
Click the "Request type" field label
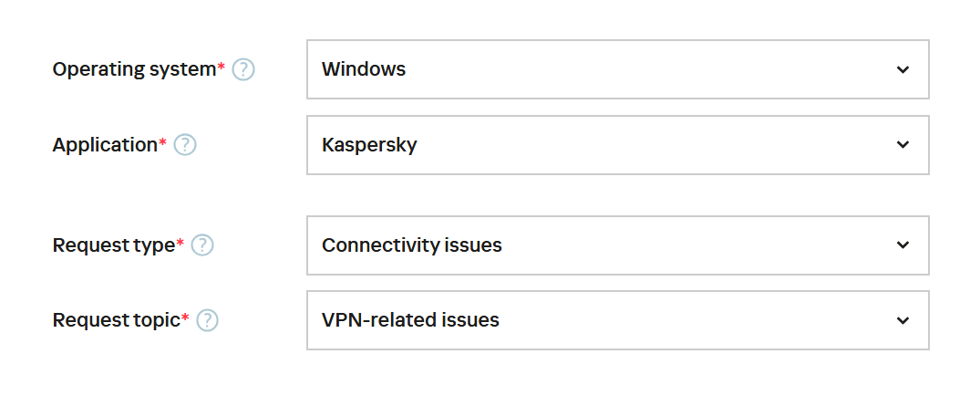(114, 245)
